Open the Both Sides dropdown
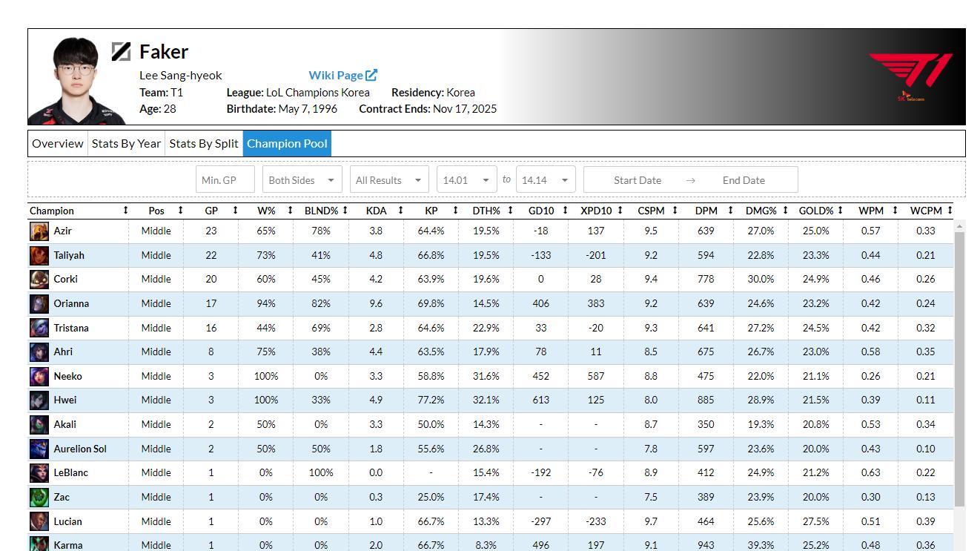The width and height of the screenshot is (980, 551). (x=302, y=180)
